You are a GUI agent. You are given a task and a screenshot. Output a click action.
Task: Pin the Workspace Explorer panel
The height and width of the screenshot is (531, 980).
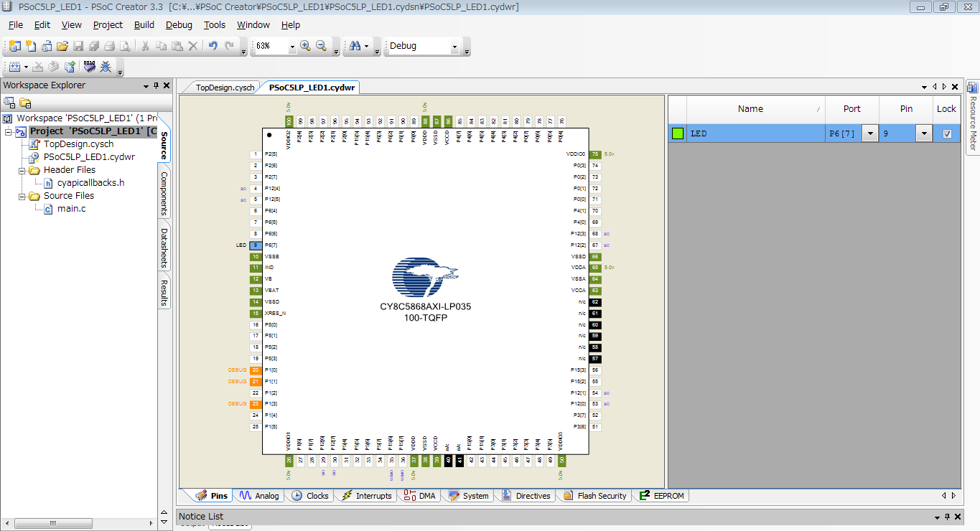[x=157, y=85]
